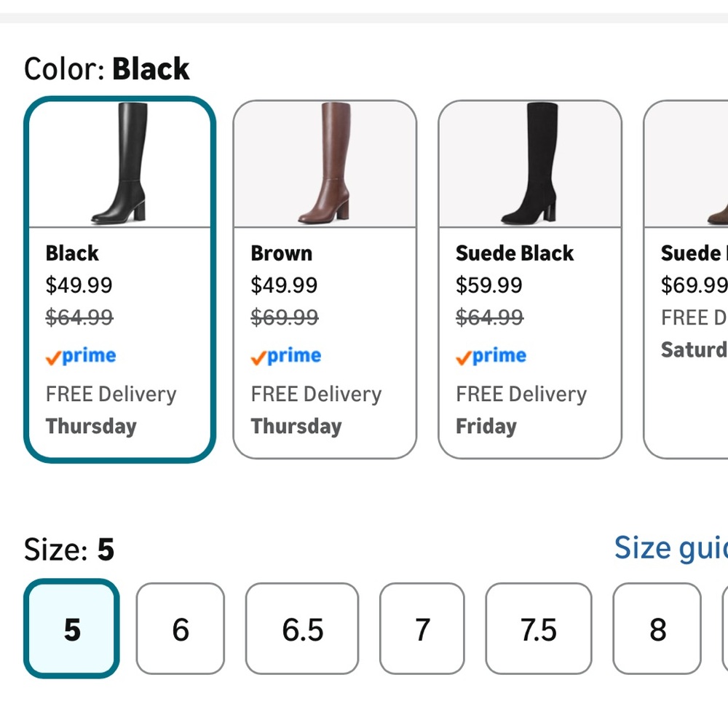
Task: Pick size 7
Action: coord(422,629)
